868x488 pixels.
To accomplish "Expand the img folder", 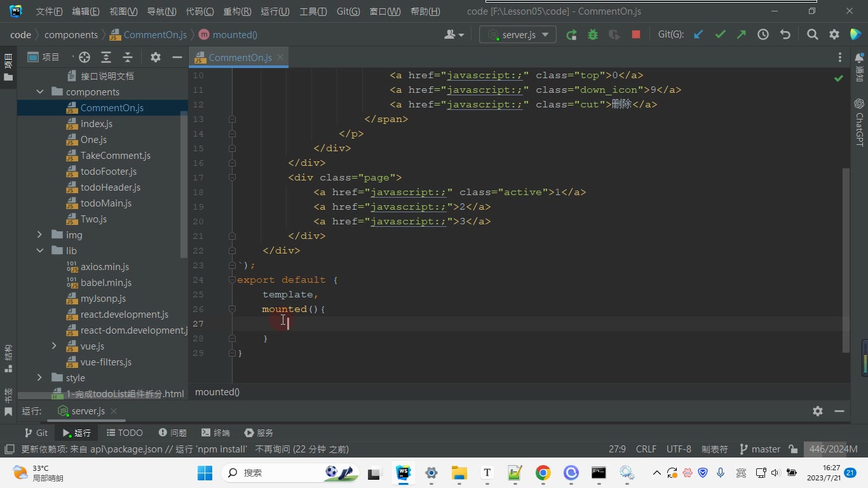I will [x=40, y=235].
